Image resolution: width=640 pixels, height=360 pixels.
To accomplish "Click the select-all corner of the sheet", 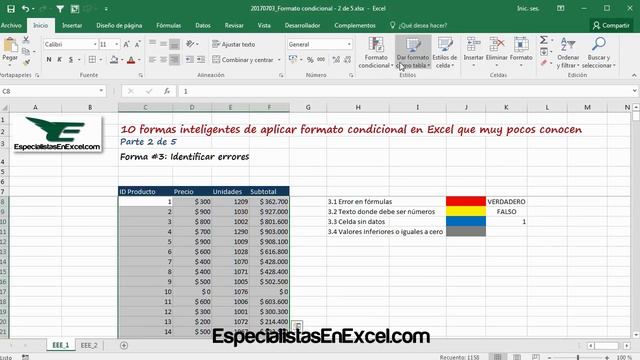I will pos(4,107).
